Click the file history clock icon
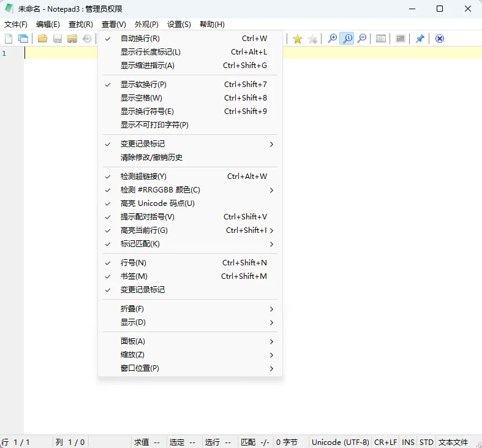This screenshot has width=482, height=448. tap(88, 39)
